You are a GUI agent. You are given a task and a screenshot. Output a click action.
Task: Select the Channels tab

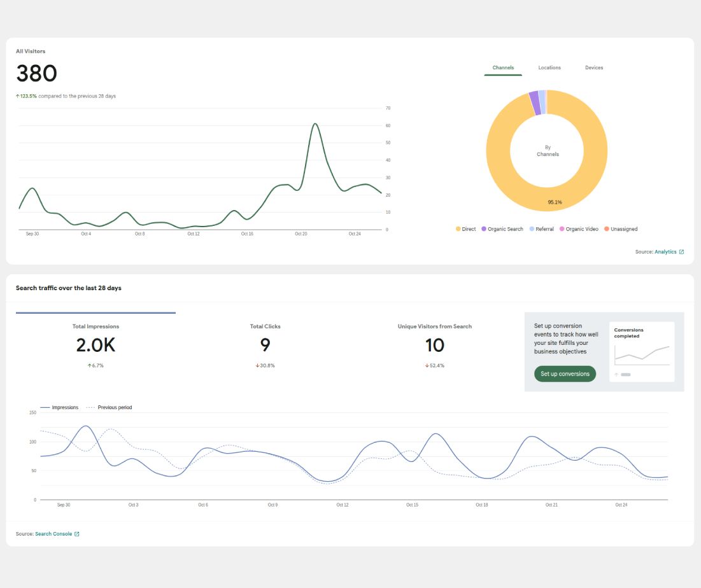tap(503, 67)
